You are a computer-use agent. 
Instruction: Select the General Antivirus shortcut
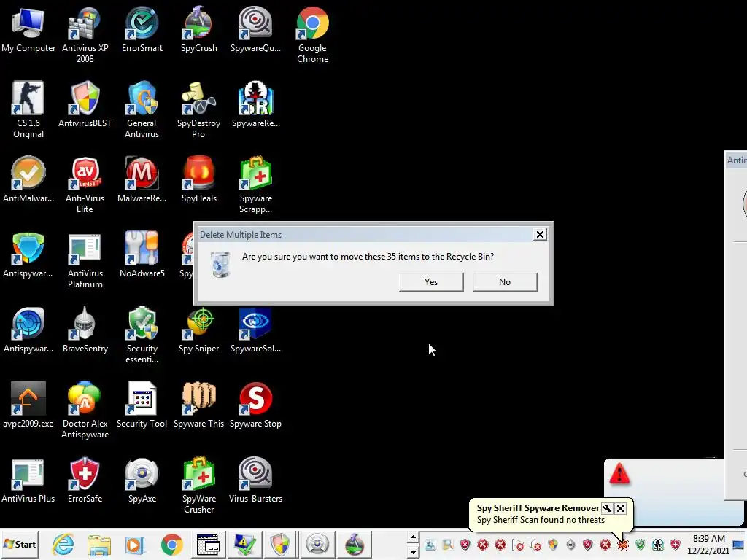142,111
